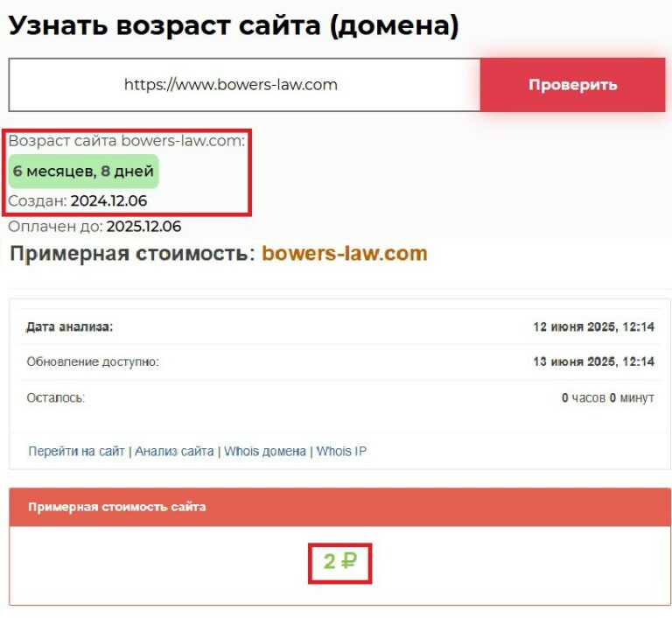The image size is (672, 618).
Task: Click the 2 ₽ site value
Action: tap(339, 562)
